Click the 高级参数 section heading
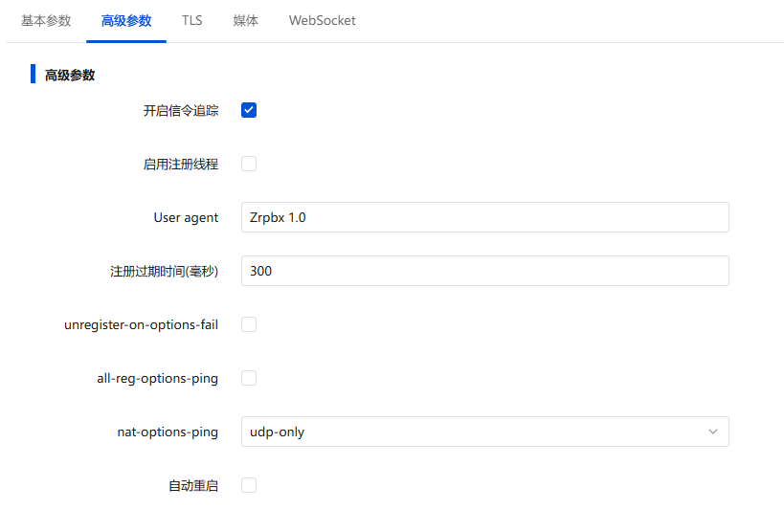This screenshot has height=532, width=784. [x=70, y=75]
